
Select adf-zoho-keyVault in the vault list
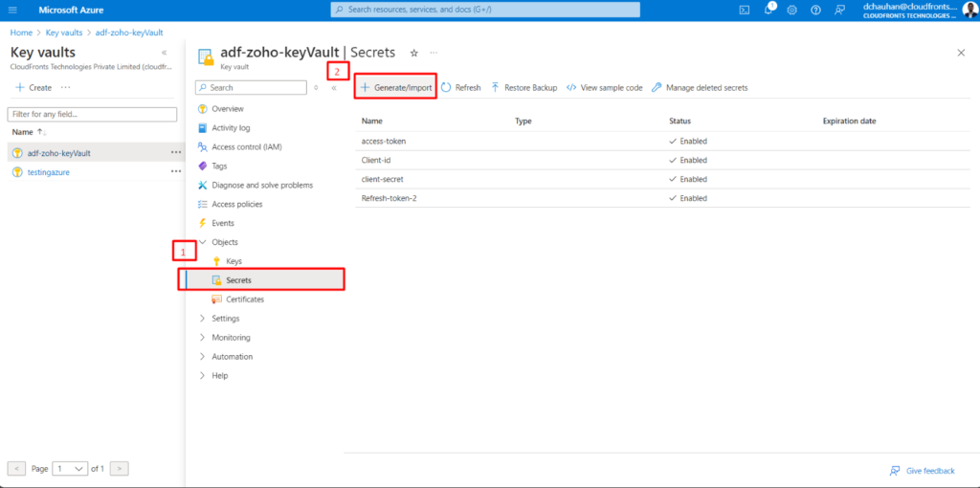(59, 152)
